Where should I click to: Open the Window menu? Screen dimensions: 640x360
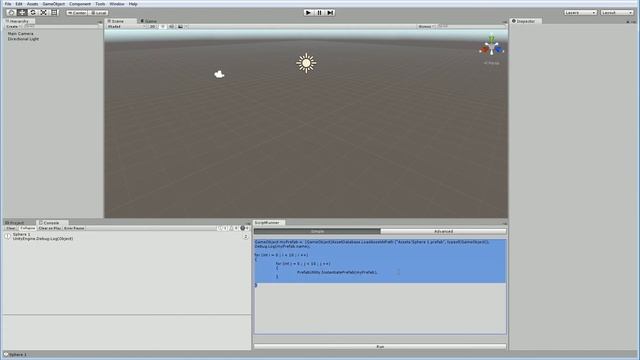[117, 4]
